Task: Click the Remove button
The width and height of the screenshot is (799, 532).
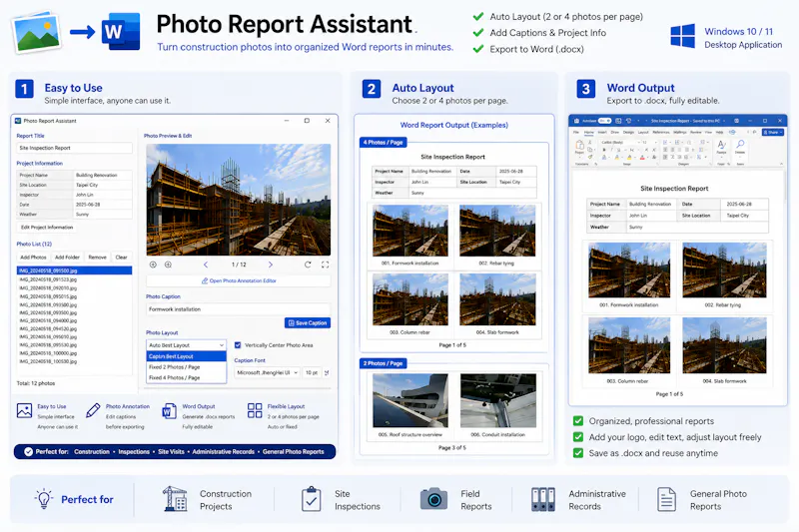Action: point(97,258)
